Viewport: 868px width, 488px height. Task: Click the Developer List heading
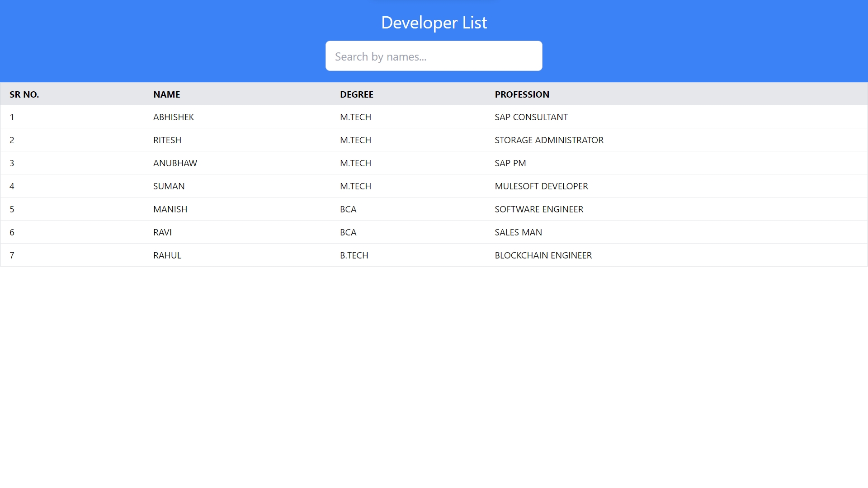(434, 23)
